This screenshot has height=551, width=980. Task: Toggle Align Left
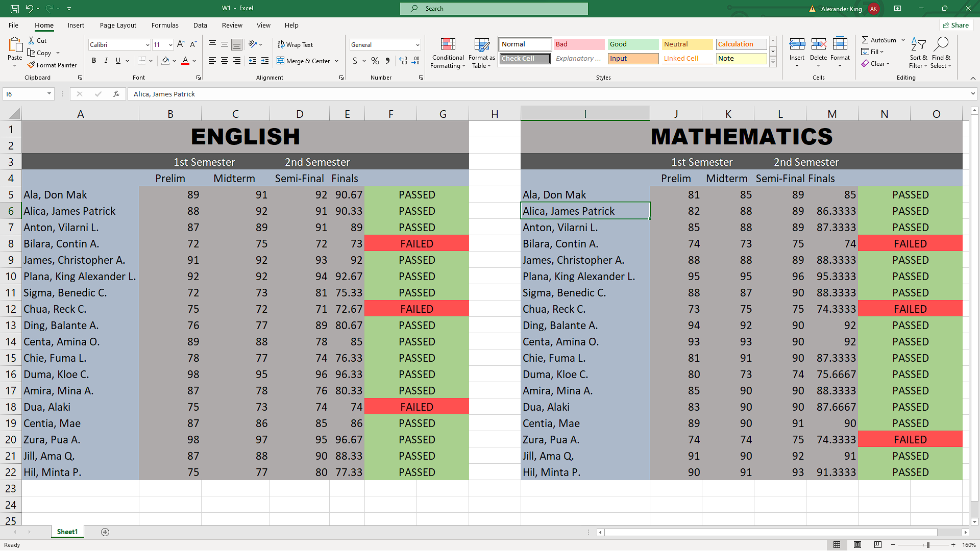(x=212, y=61)
